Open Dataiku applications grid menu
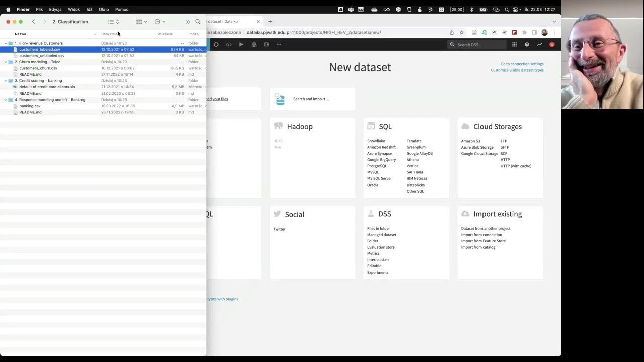Image resolution: width=644 pixels, height=362 pixels. click(x=514, y=45)
